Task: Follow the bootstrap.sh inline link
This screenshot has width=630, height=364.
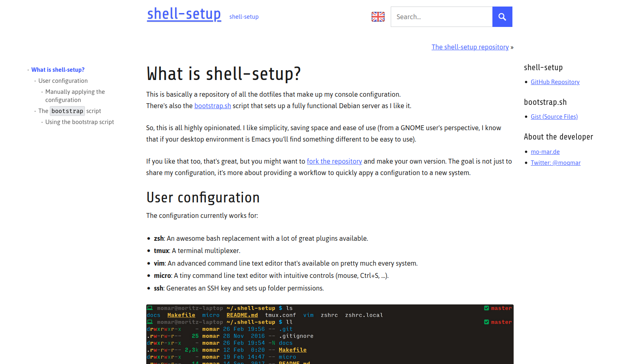Action: [213, 106]
